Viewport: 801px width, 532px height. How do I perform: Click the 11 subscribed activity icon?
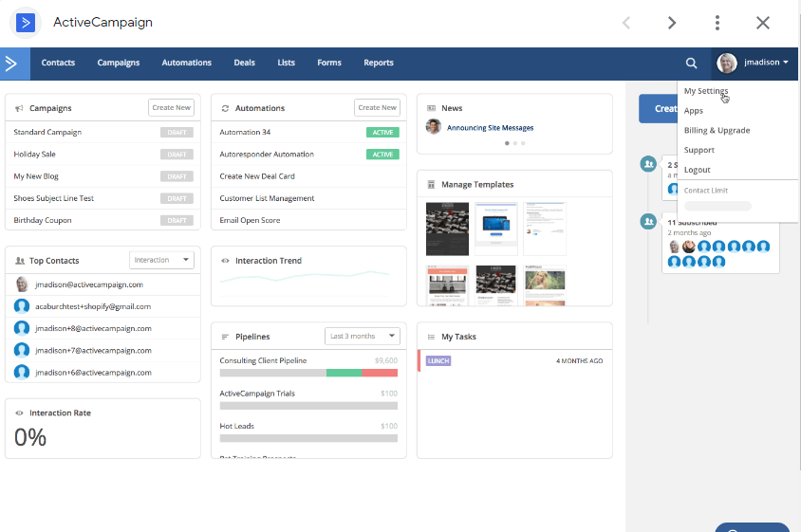coord(648,222)
